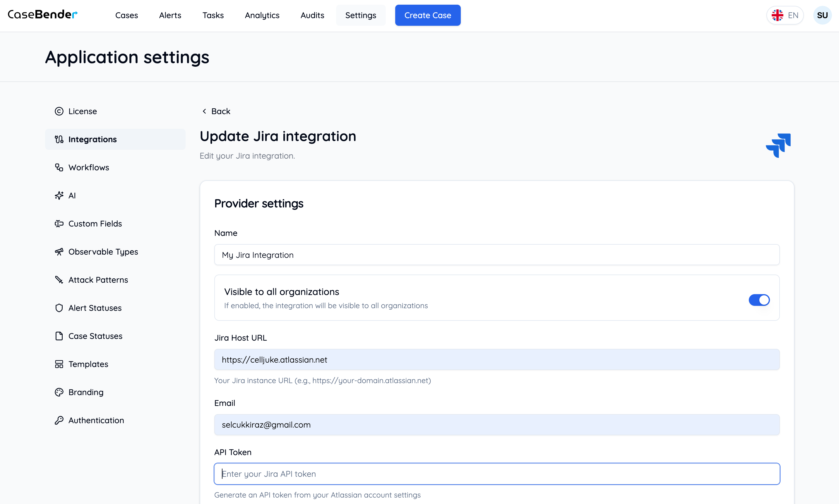
Task: Open the EN language selector
Action: [x=785, y=15]
